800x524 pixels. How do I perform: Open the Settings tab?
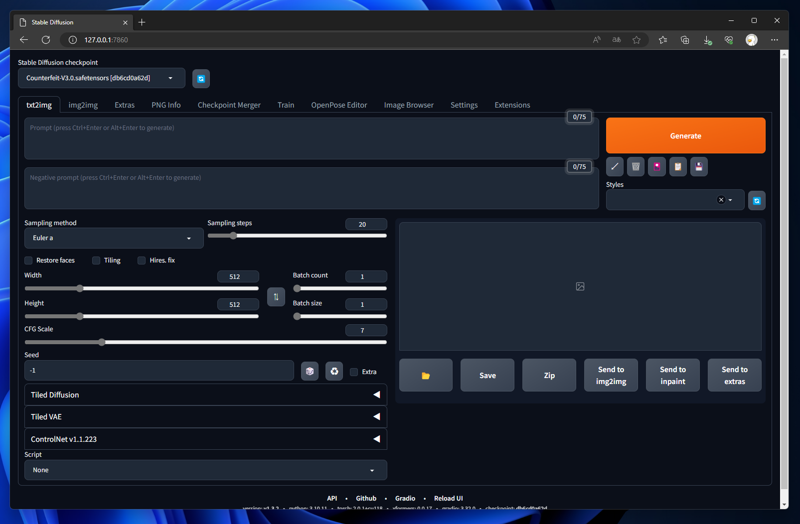click(x=464, y=105)
